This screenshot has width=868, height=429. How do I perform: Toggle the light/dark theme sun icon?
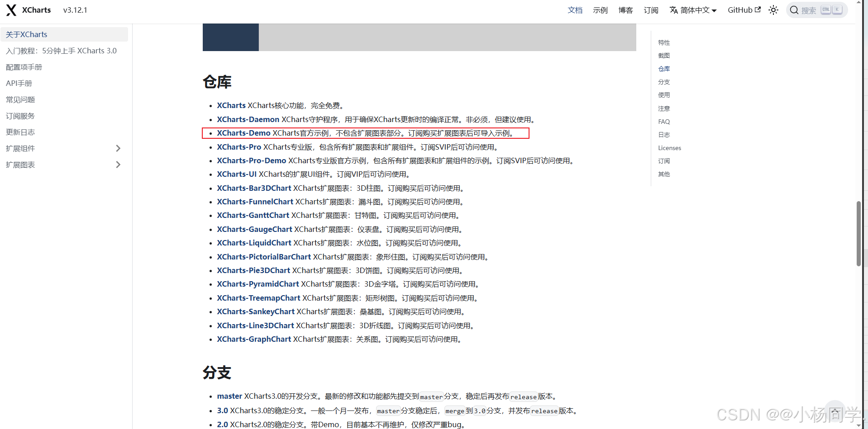(773, 10)
